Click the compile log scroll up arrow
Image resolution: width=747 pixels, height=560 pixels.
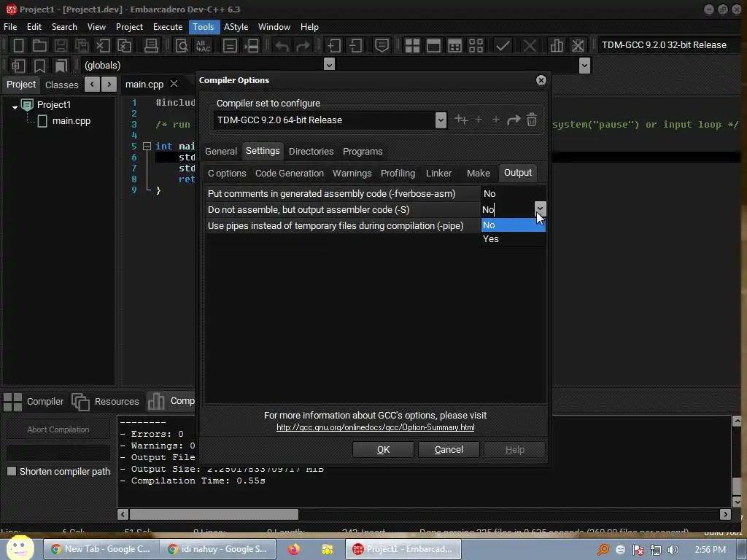point(737,421)
